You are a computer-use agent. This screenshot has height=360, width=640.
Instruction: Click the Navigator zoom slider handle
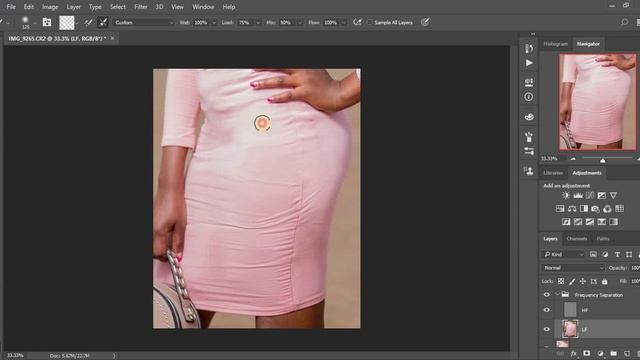tap(602, 160)
